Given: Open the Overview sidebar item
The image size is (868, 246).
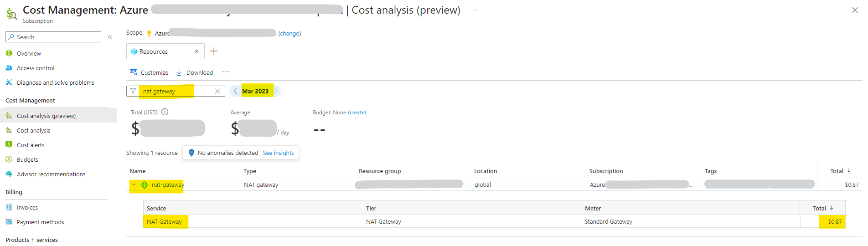Looking at the screenshot, I should coord(29,54).
